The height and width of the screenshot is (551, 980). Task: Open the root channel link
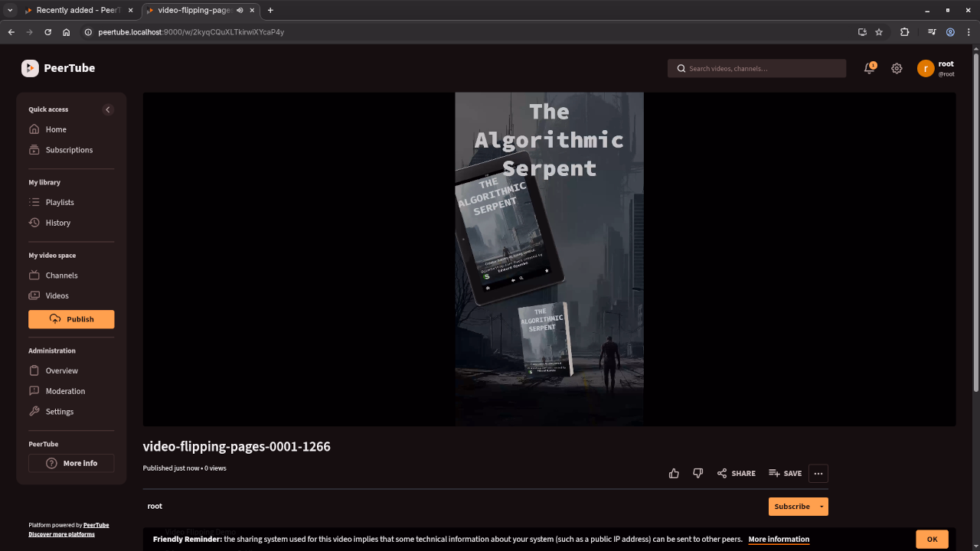155,506
